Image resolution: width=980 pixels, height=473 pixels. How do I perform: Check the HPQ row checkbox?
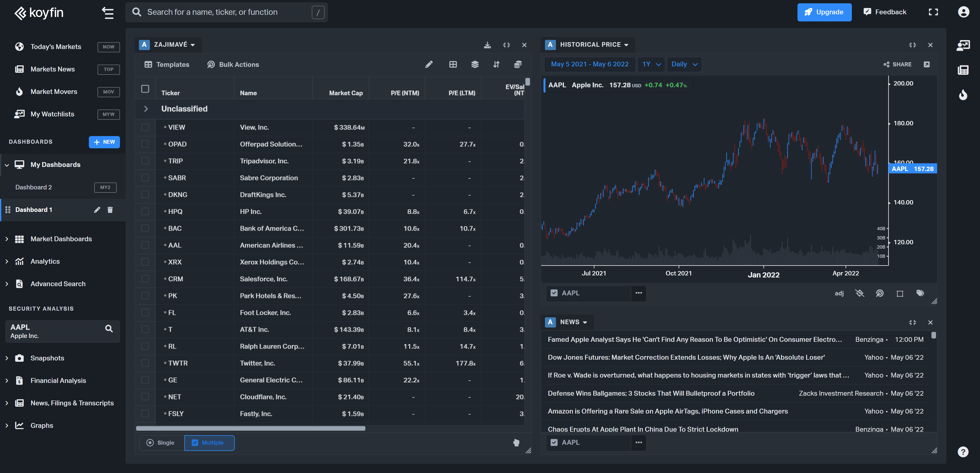point(145,212)
